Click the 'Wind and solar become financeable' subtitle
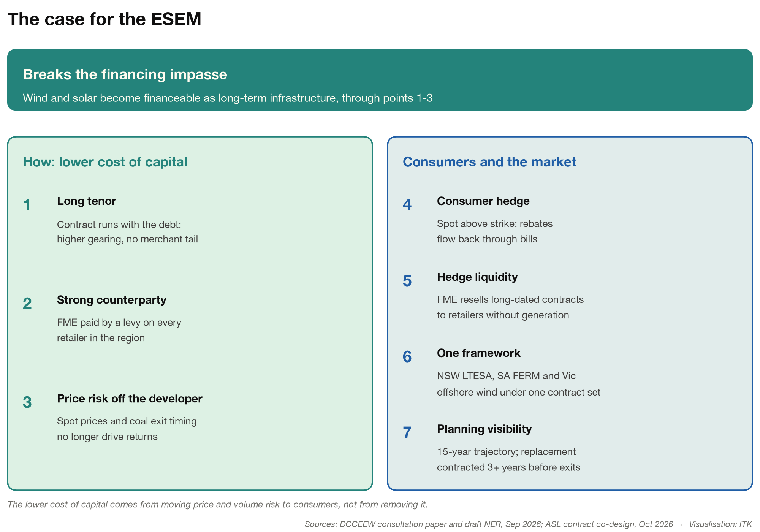 coord(228,98)
